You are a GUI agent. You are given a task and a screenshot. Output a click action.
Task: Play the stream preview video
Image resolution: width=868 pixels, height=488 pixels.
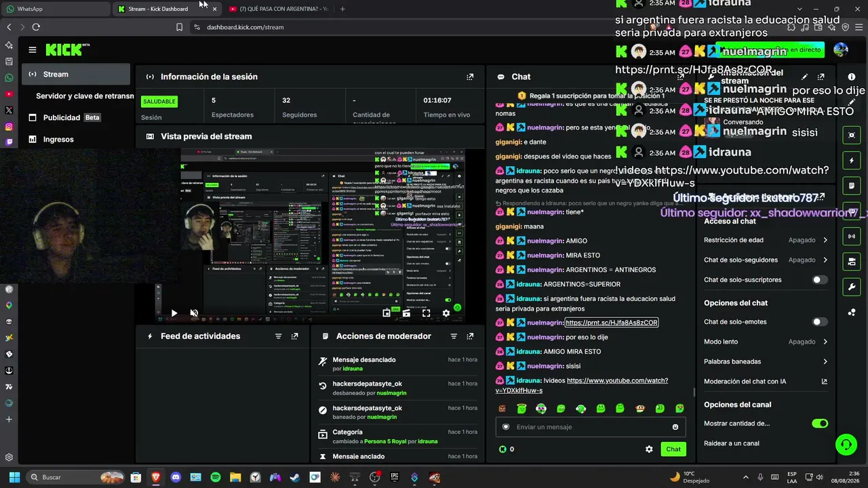[174, 313]
